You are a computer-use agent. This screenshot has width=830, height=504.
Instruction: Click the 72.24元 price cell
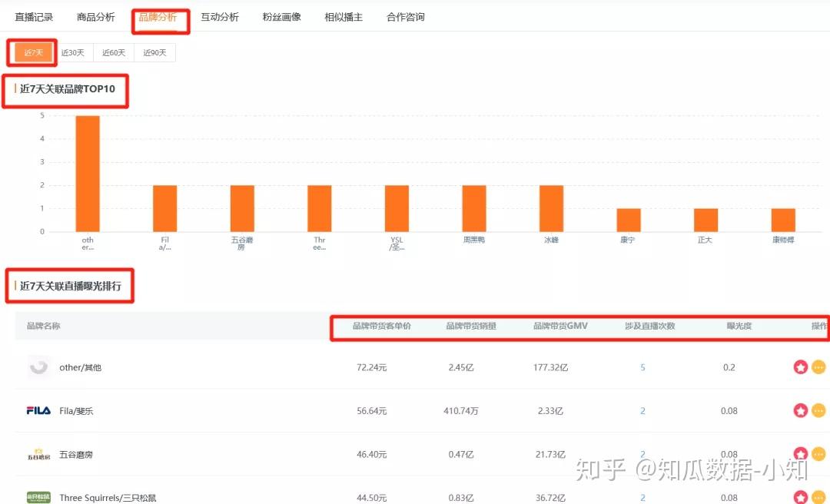372,367
